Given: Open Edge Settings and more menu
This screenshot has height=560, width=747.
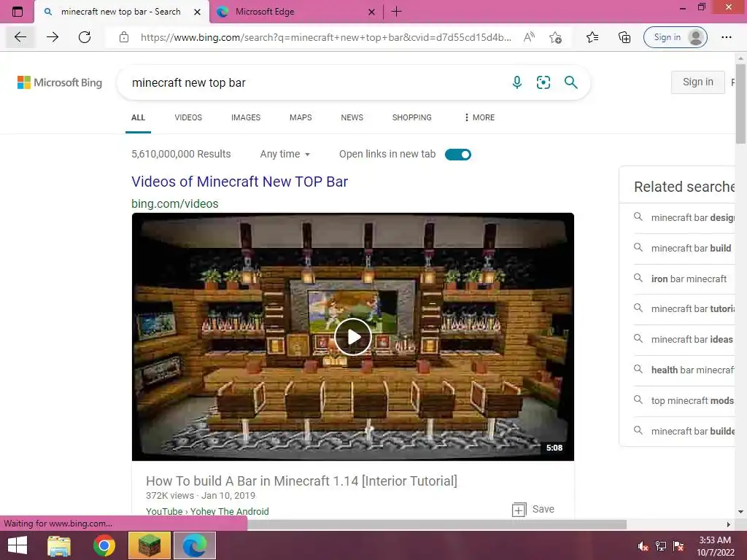Looking at the screenshot, I should (x=726, y=37).
